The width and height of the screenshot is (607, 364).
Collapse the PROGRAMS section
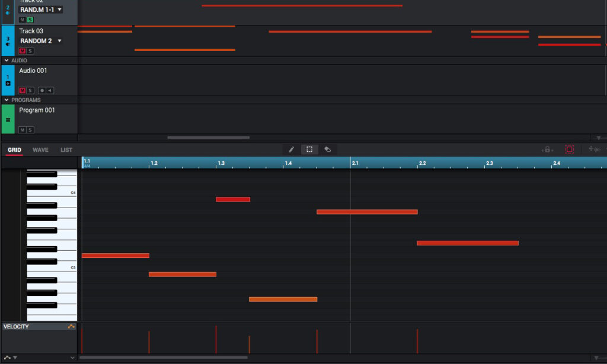point(6,100)
